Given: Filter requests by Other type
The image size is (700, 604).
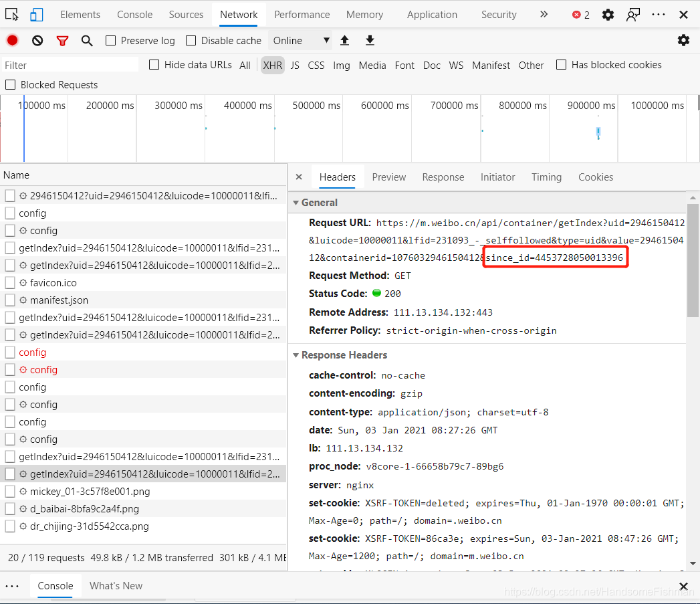Looking at the screenshot, I should tap(531, 66).
